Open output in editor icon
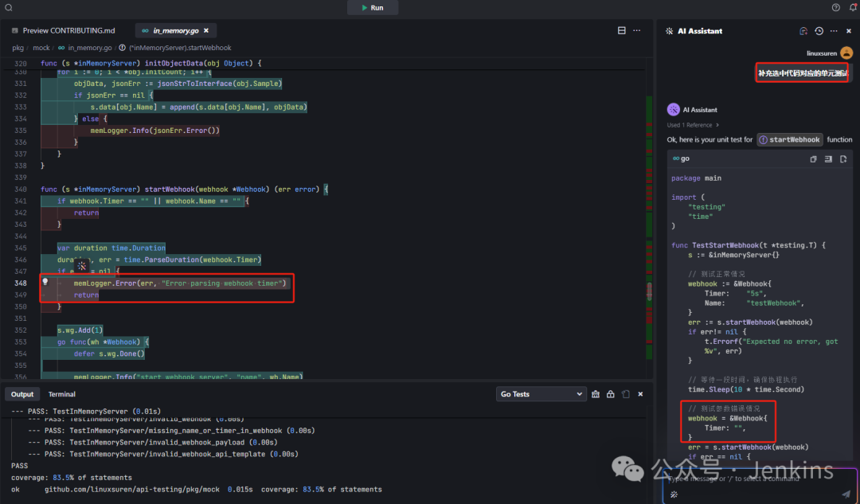Viewport: 860px width, 504px height. 626,394
